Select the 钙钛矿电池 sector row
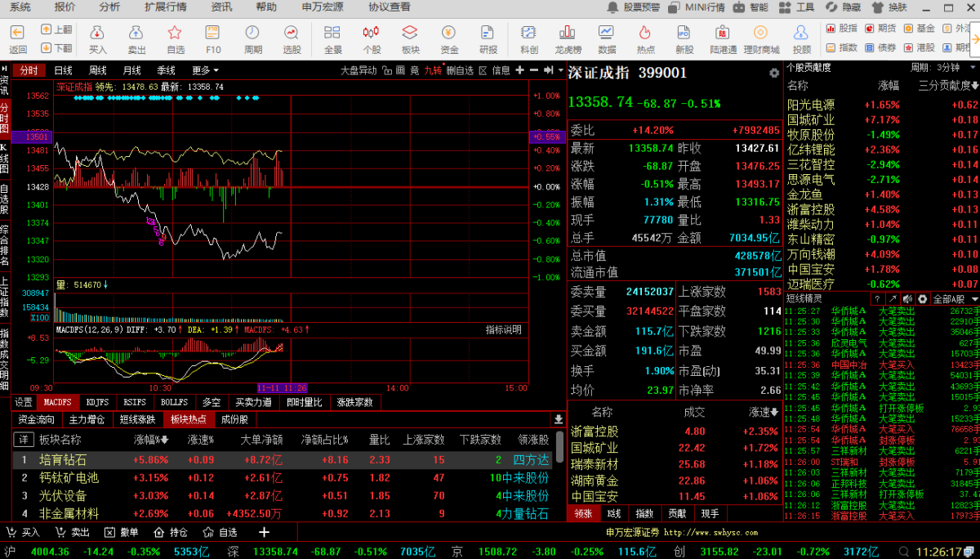Screen dimensions: 980x559 point(69,478)
